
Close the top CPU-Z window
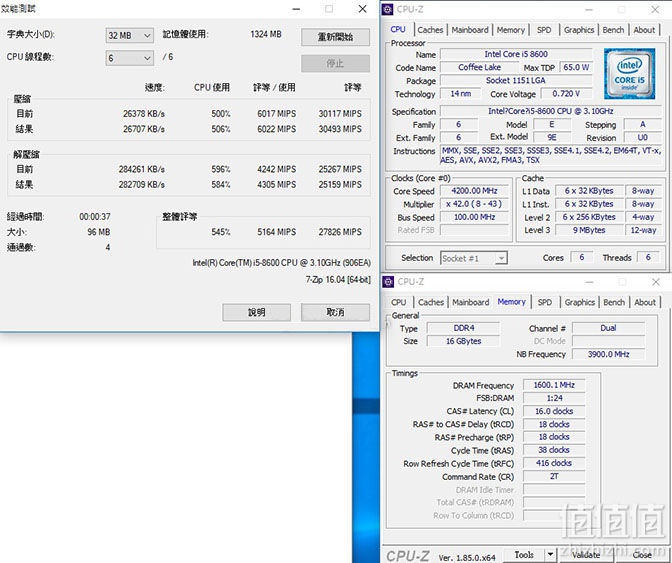point(655,9)
